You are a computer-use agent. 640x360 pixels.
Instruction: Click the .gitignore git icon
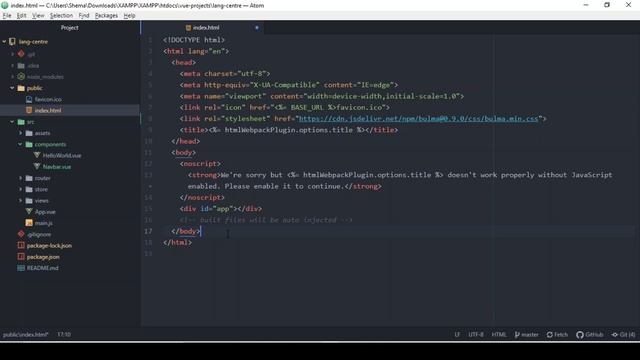tap(21, 234)
